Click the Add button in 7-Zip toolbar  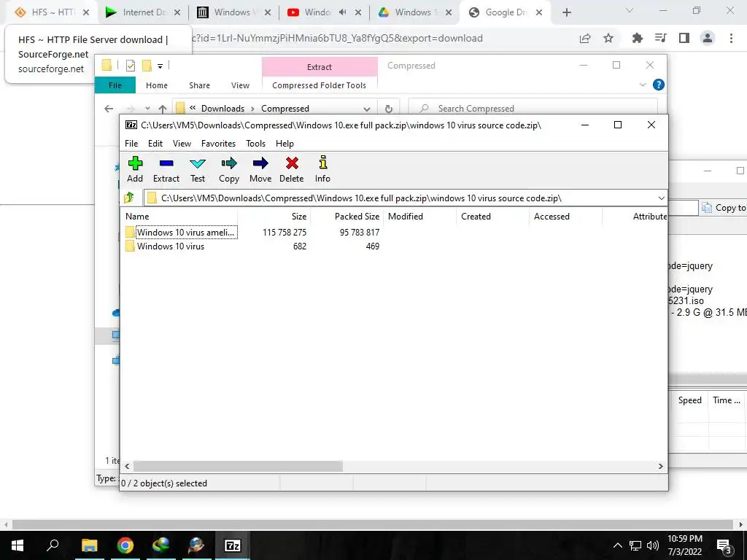[135, 169]
